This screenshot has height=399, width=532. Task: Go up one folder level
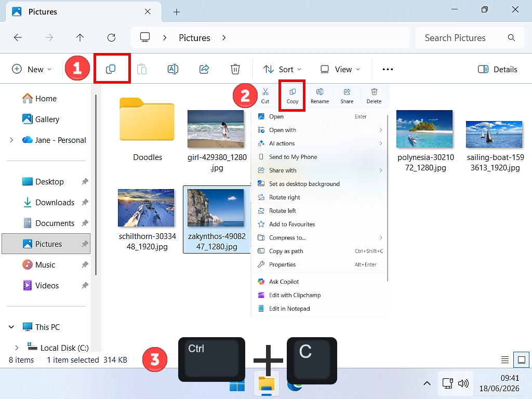pyautogui.click(x=80, y=37)
